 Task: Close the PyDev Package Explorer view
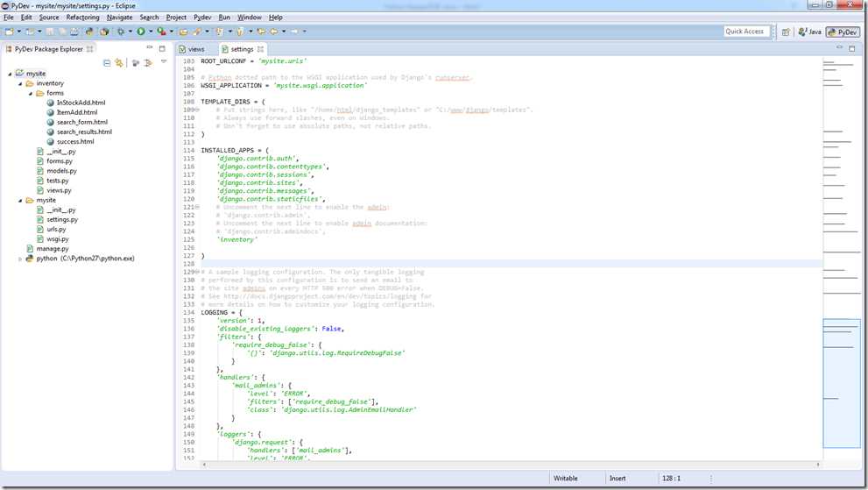(x=89, y=49)
